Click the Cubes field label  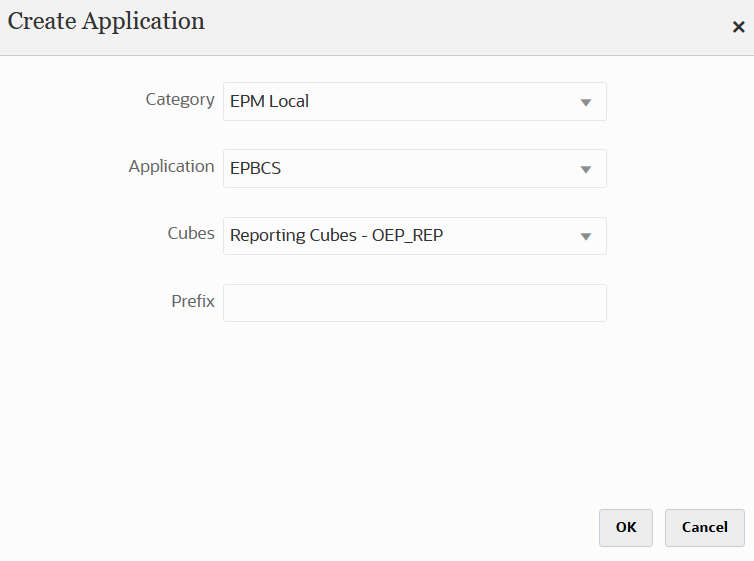click(x=190, y=234)
